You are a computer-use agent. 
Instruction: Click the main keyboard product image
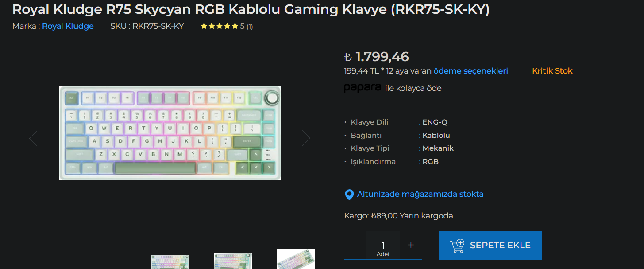tap(170, 133)
